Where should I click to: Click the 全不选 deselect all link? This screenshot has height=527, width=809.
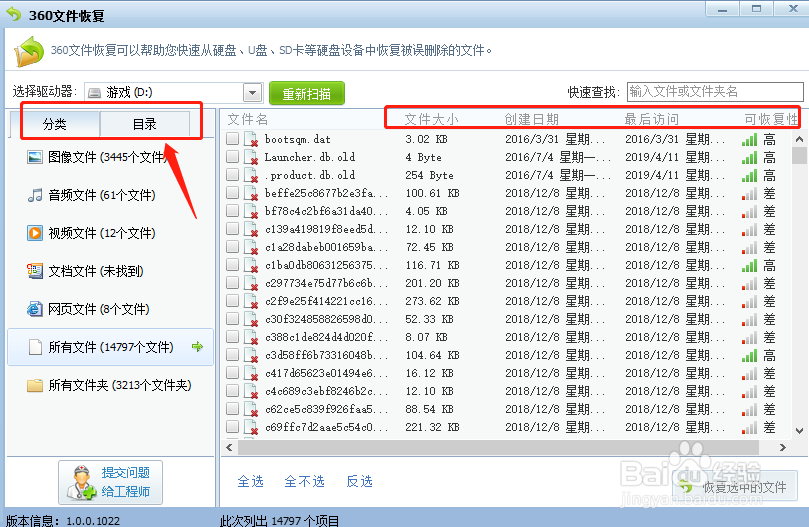304,481
